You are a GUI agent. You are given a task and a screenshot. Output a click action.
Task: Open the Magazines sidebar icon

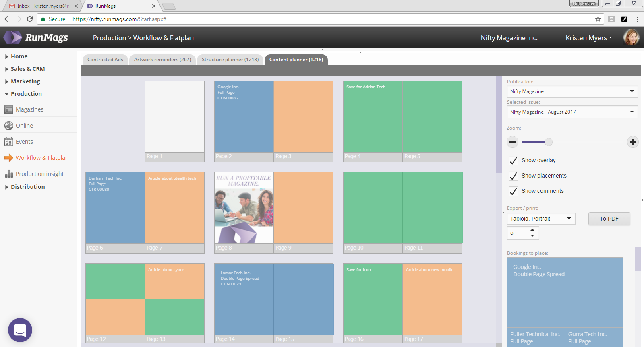pyautogui.click(x=9, y=109)
